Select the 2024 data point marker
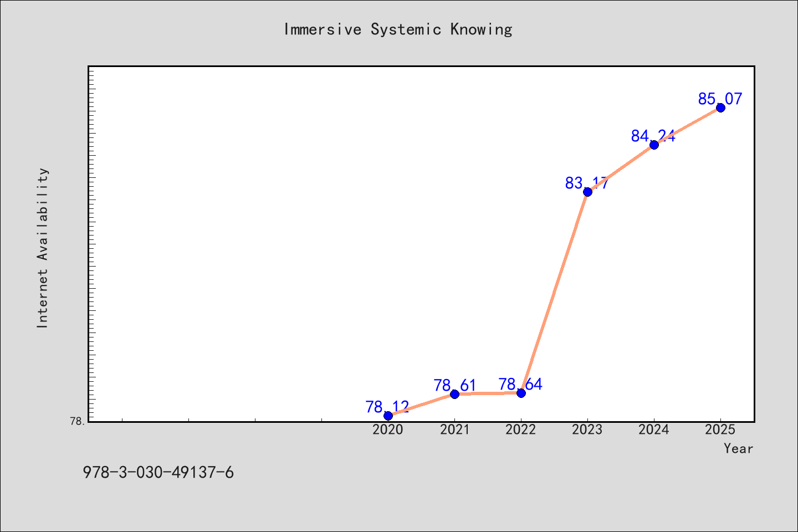 click(x=654, y=145)
